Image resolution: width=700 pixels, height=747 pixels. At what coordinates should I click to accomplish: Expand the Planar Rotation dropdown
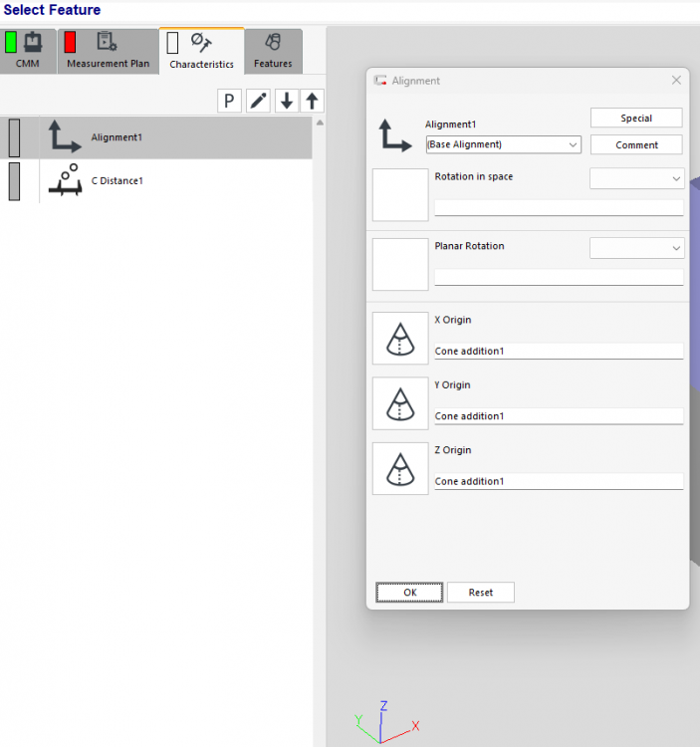[637, 248]
